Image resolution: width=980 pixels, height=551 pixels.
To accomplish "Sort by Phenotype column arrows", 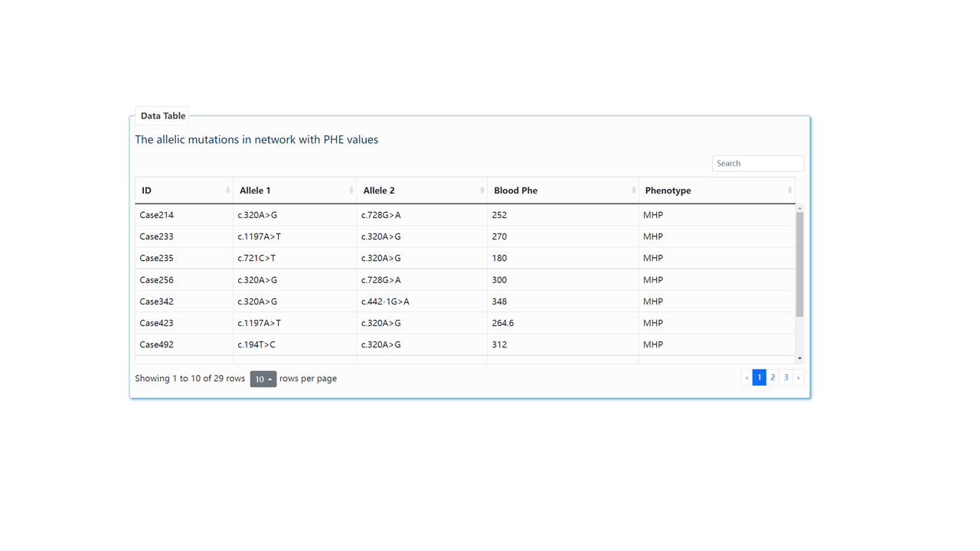I will (x=790, y=191).
